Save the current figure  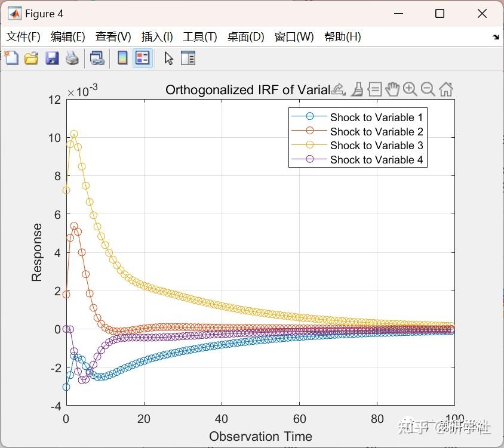(50, 58)
